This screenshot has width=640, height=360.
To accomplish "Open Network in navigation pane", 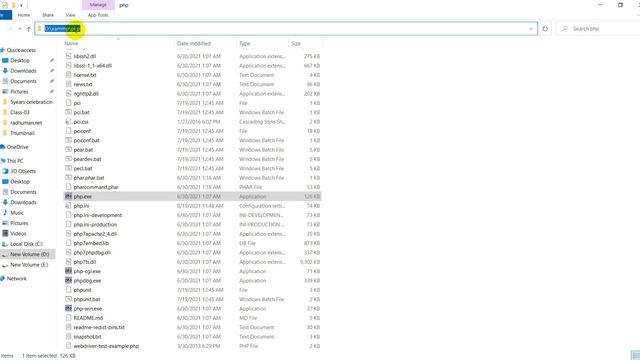I will click(x=17, y=278).
